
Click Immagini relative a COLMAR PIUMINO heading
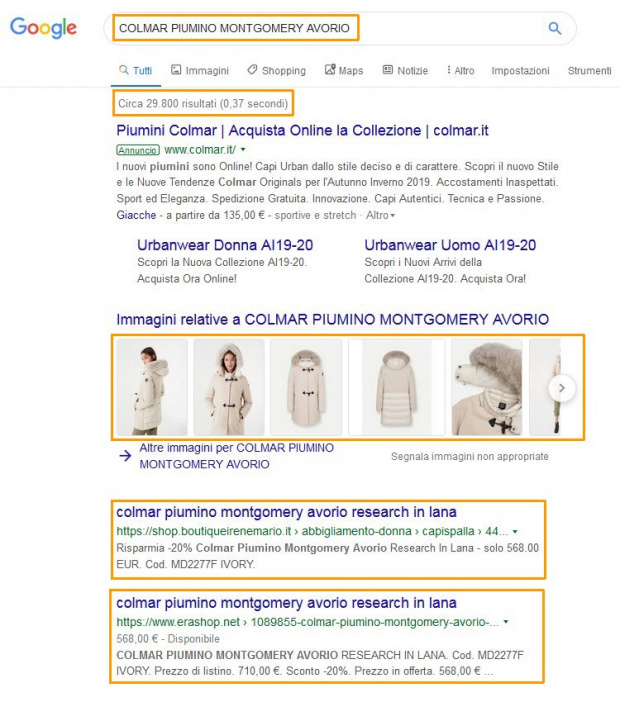(x=333, y=319)
